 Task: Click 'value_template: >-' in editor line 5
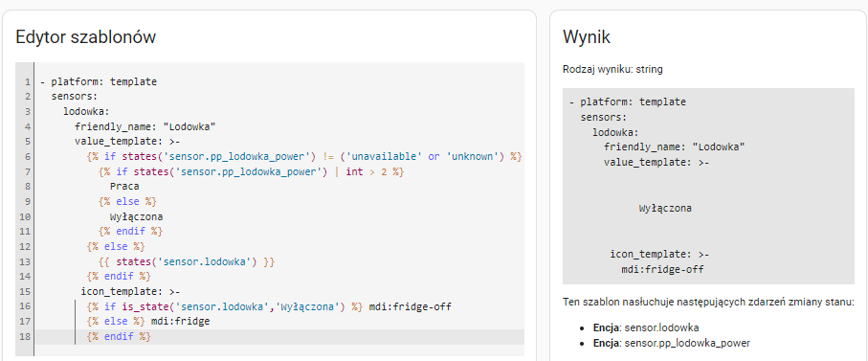[x=127, y=142]
